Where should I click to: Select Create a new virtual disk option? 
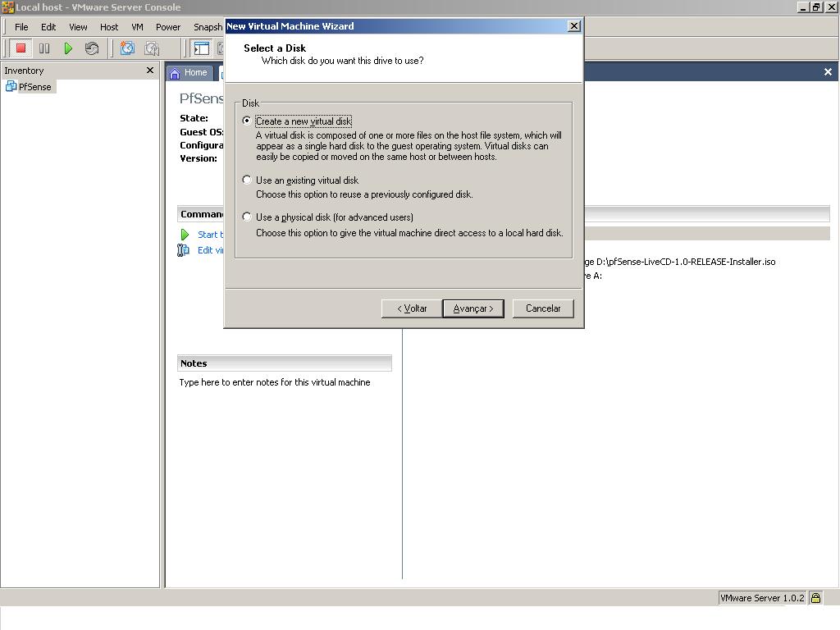[246, 121]
